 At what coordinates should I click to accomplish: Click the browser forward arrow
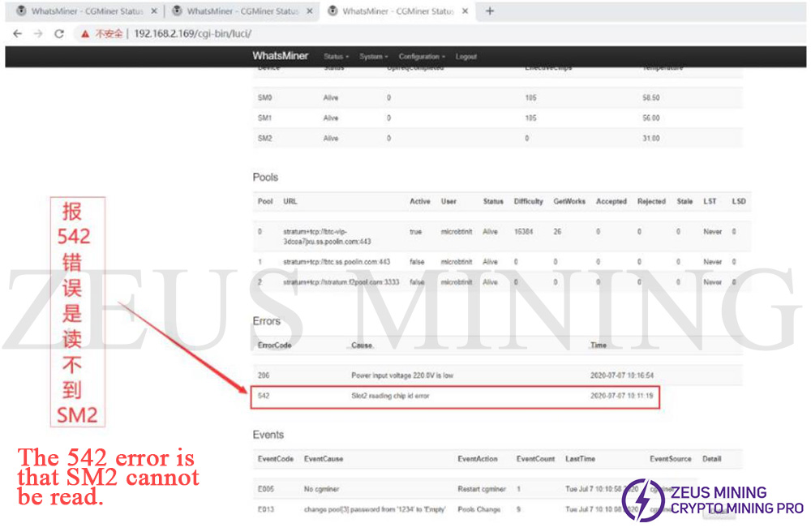coord(38,34)
